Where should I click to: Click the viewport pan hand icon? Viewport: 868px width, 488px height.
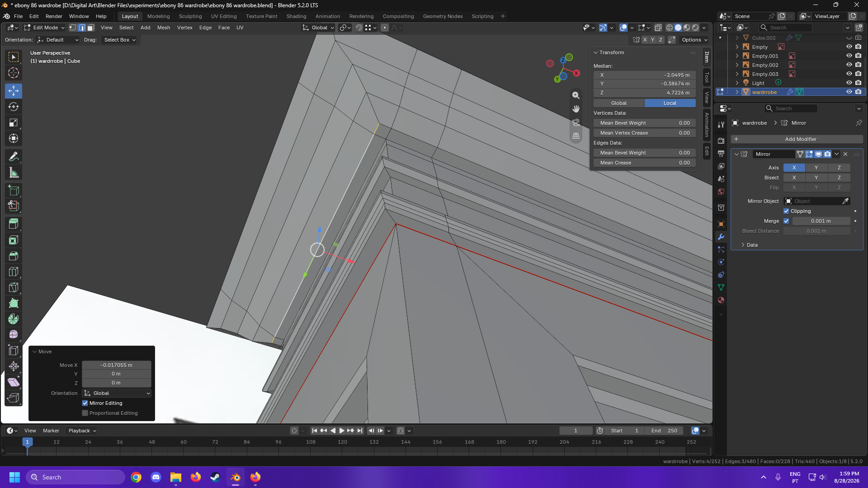tap(576, 109)
